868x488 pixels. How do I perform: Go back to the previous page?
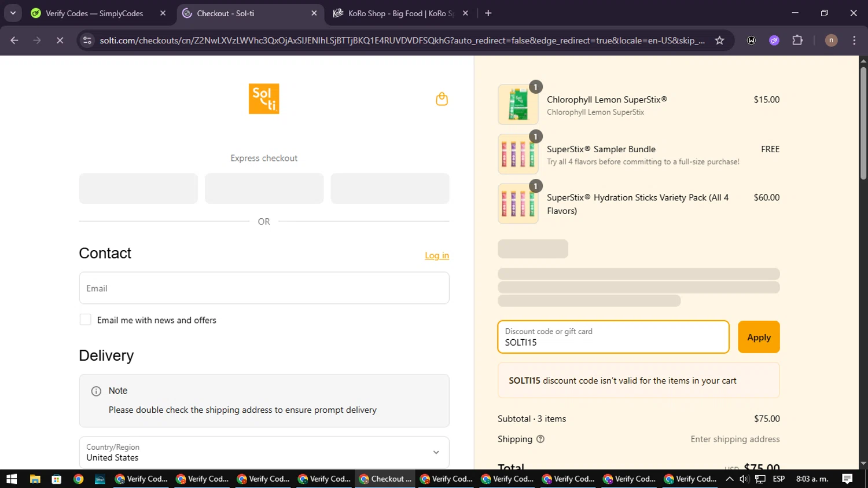coord(14,40)
